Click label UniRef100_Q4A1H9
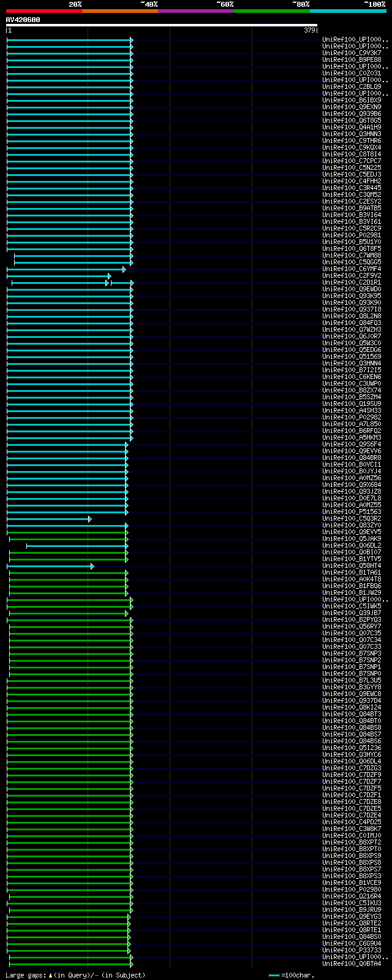This screenshot has height=980, width=392. point(352,128)
